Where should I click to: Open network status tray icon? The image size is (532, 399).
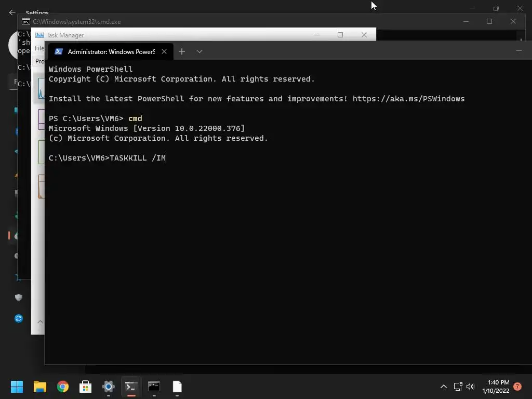tap(458, 387)
